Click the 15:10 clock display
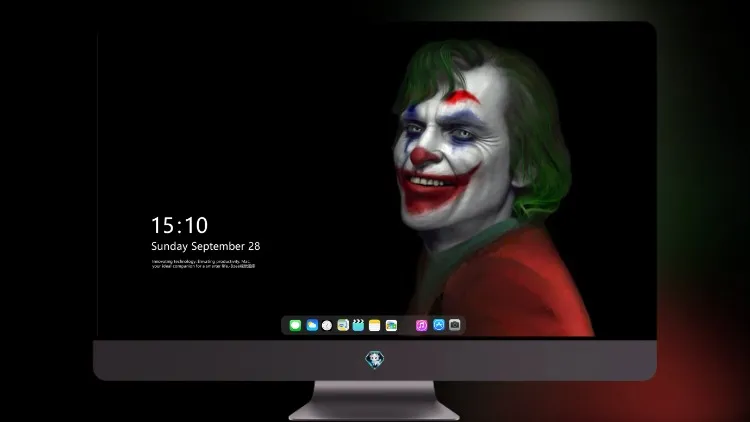Screen dimensions: 750x422 [x=179, y=225]
